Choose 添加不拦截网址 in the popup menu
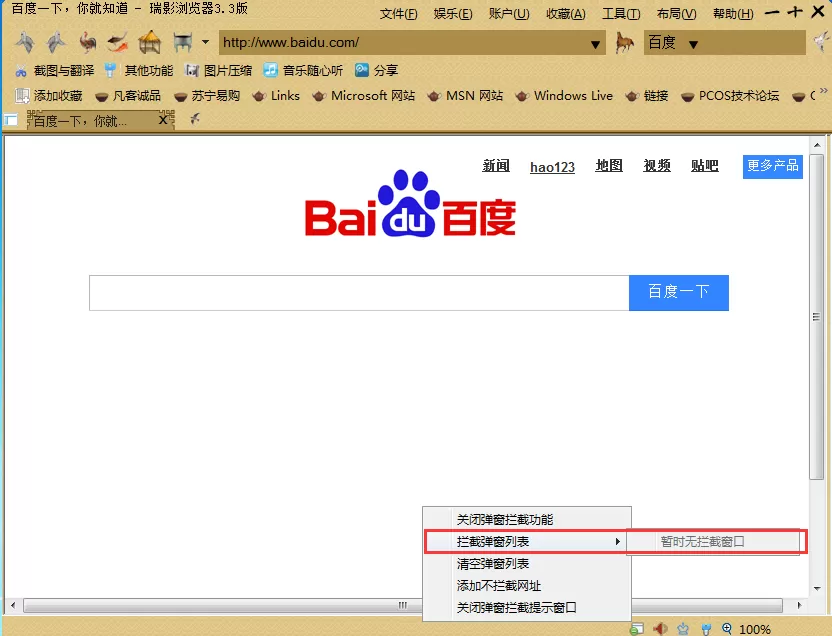The image size is (832, 636). coord(527,586)
